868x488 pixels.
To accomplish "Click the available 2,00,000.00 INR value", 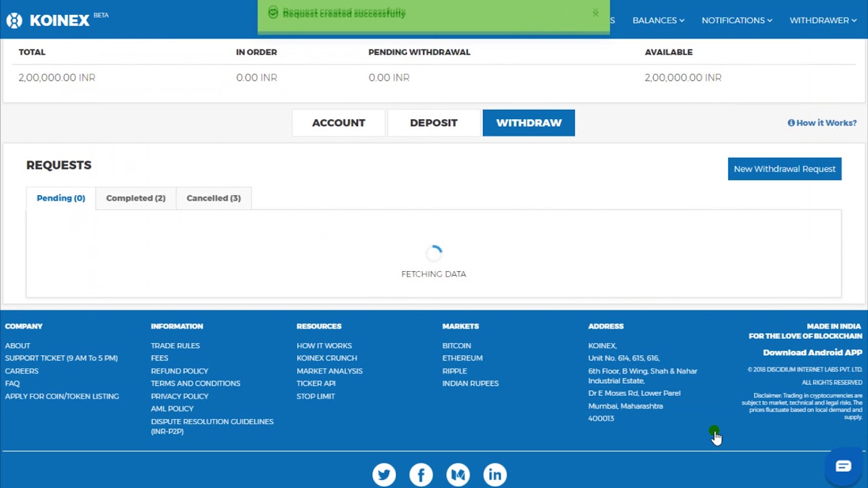I will pos(683,77).
